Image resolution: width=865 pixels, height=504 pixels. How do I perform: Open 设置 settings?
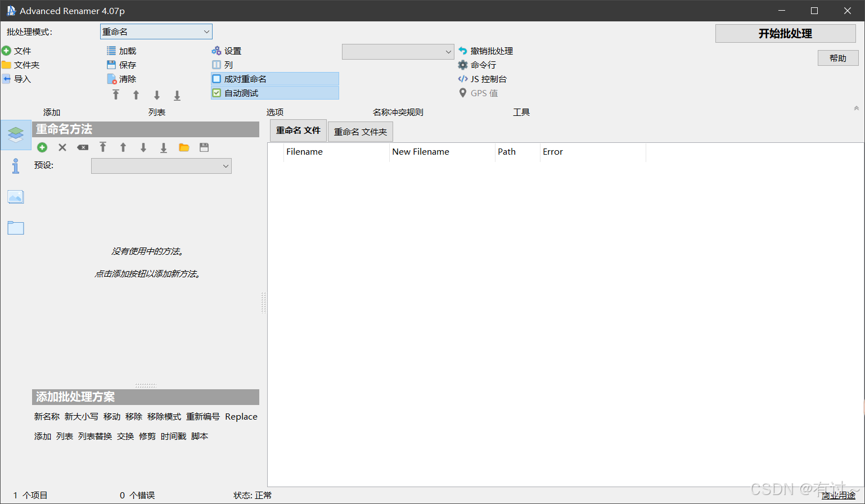(226, 51)
